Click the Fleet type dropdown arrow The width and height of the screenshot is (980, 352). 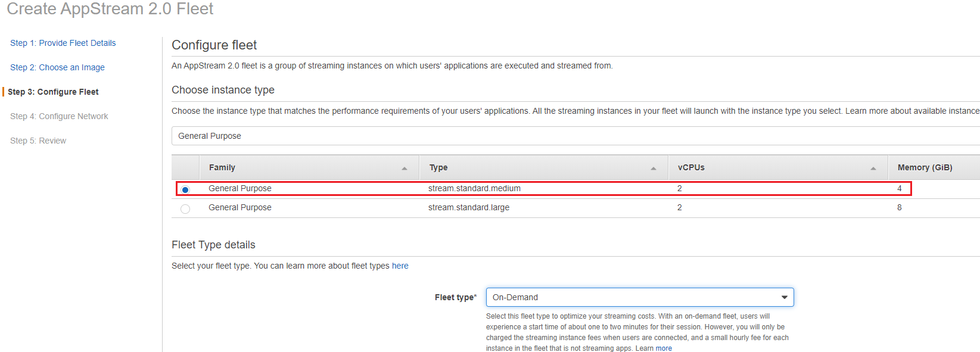pos(785,297)
